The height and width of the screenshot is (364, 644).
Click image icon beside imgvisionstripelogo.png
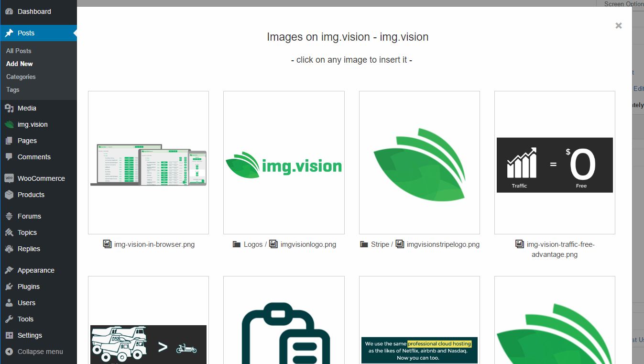tap(400, 244)
